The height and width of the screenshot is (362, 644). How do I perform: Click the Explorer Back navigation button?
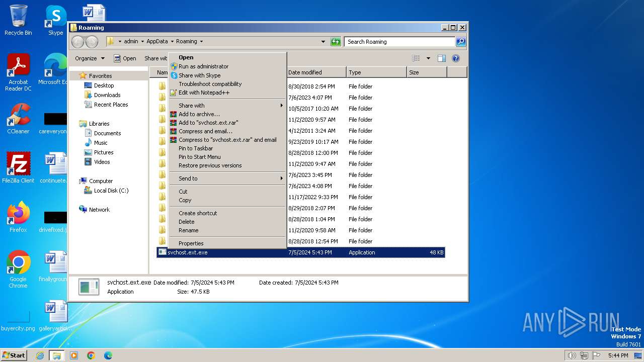click(77, 42)
